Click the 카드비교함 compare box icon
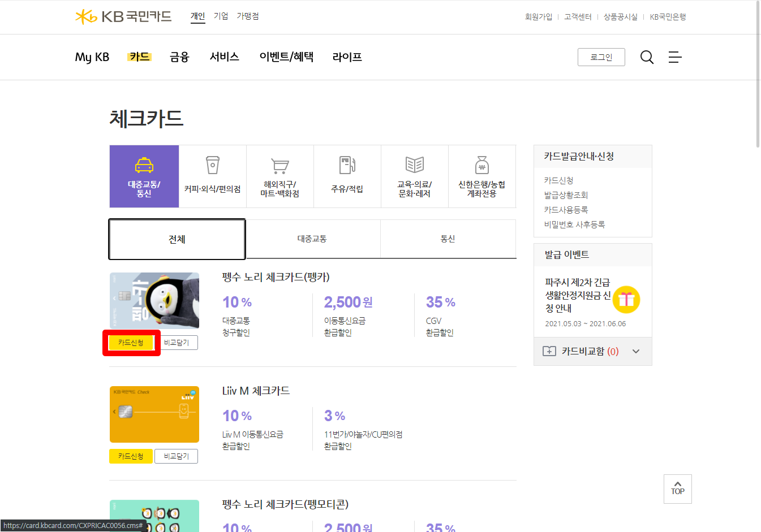This screenshot has height=532, width=761. [549, 351]
